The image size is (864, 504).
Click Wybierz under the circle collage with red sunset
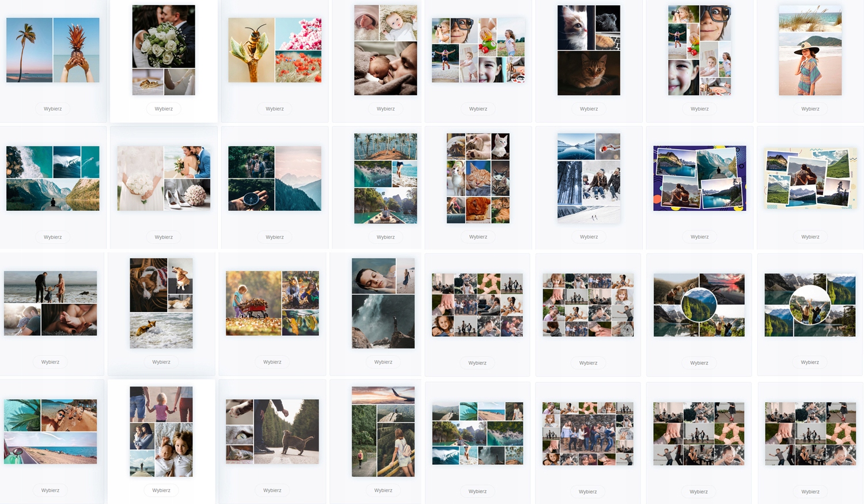click(x=699, y=363)
